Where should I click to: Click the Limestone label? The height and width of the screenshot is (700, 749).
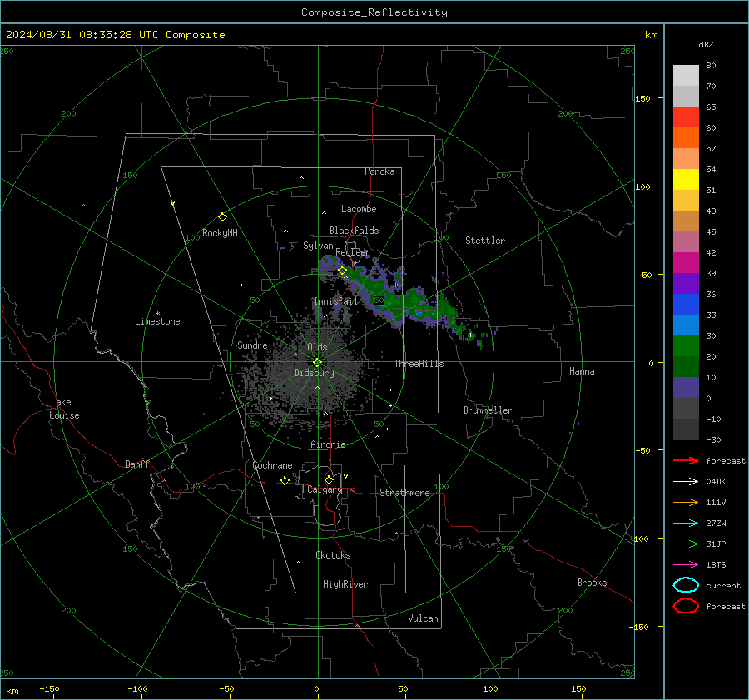(x=157, y=321)
